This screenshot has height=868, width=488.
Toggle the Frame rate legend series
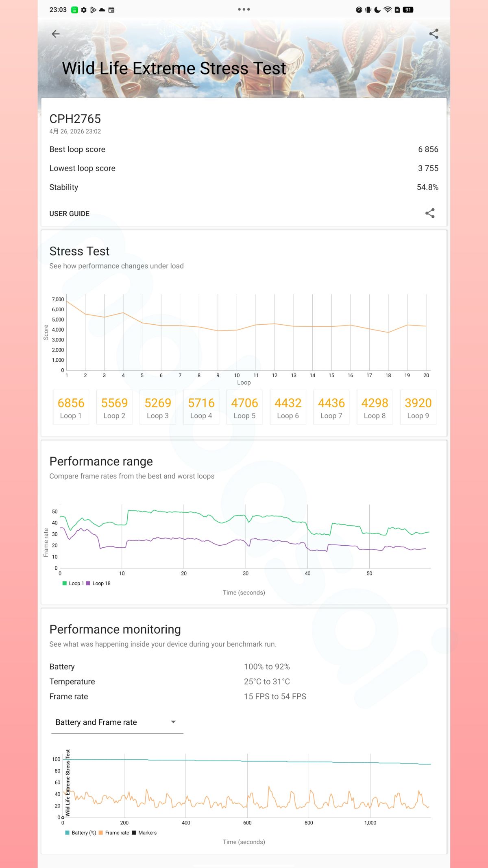point(114,833)
